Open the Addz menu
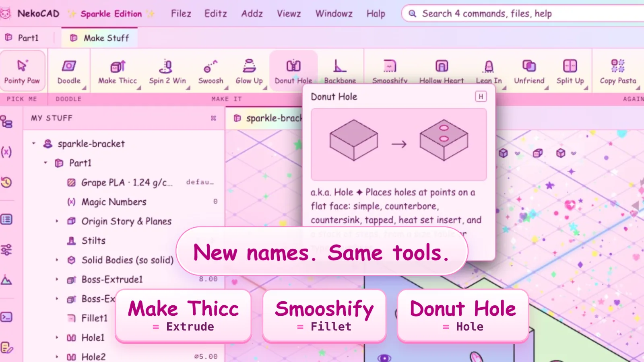This screenshot has height=362, width=644. click(252, 14)
